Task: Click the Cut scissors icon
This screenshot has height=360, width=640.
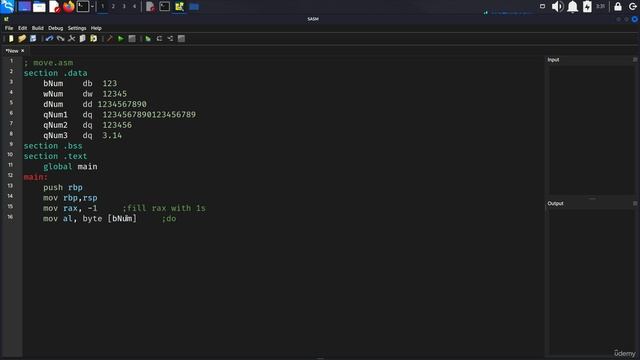Action: [71, 38]
